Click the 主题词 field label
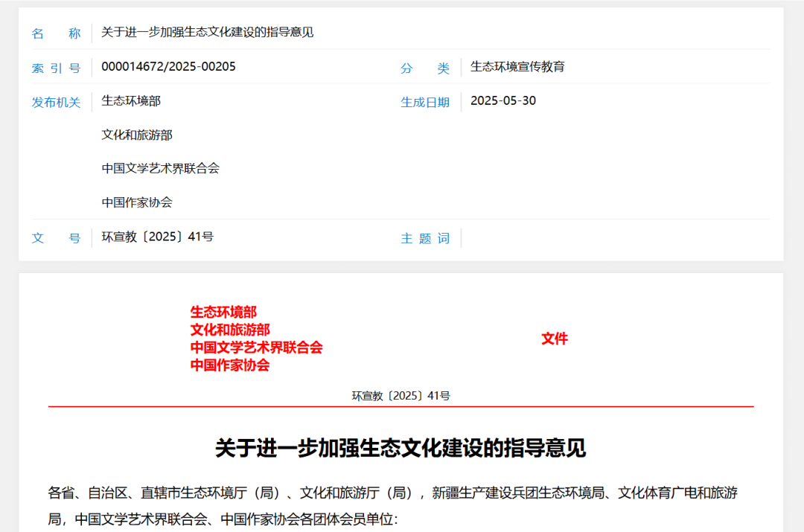804x532 pixels. point(425,238)
